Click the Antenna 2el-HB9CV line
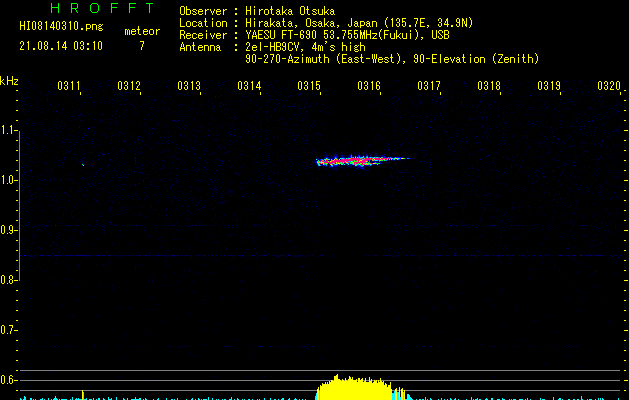The height and width of the screenshot is (400, 629). pyautogui.click(x=272, y=47)
